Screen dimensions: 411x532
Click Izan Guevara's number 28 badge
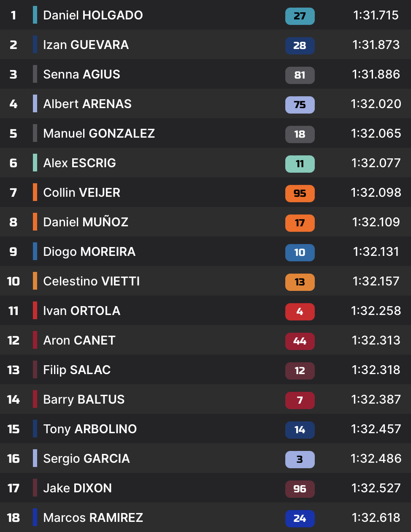tap(300, 46)
